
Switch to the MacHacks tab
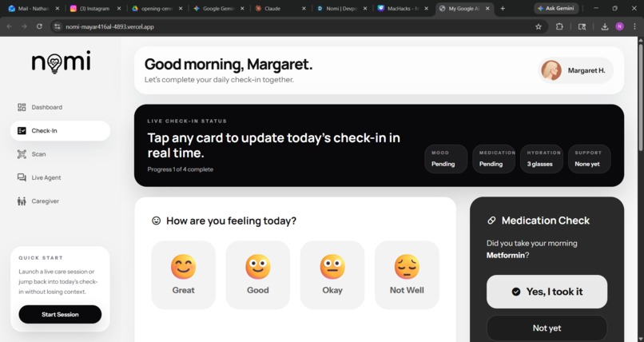tap(403, 8)
